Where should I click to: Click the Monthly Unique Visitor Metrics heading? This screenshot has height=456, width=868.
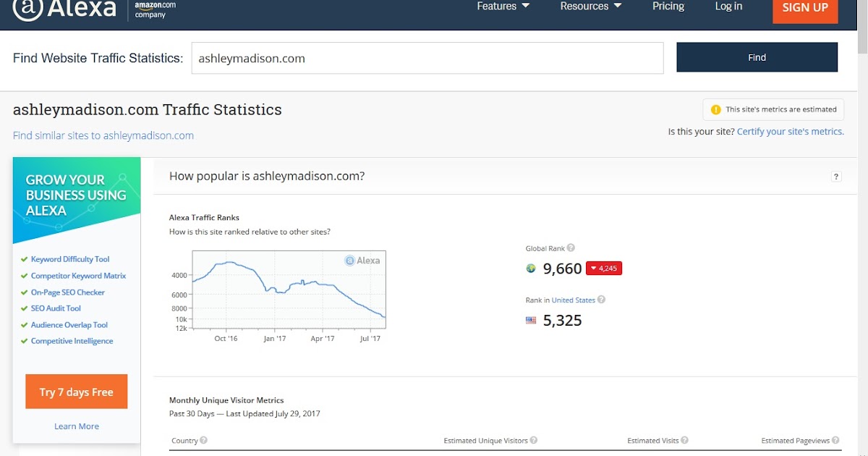[226, 400]
